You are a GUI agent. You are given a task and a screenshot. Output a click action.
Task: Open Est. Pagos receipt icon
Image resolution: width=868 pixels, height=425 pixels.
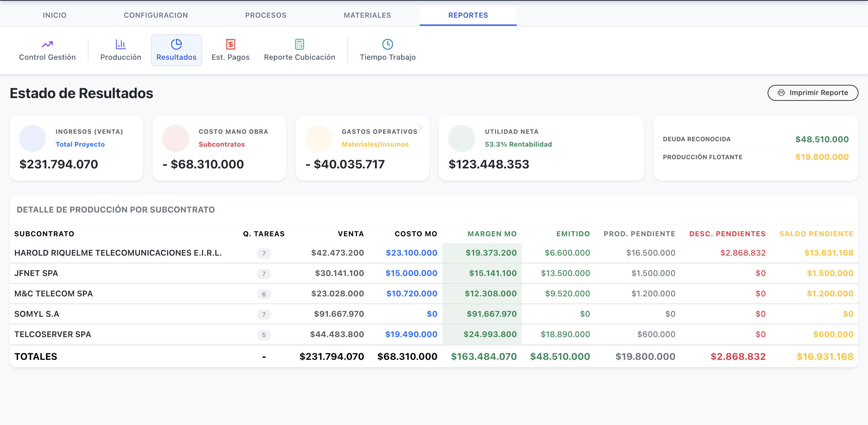pyautogui.click(x=231, y=44)
